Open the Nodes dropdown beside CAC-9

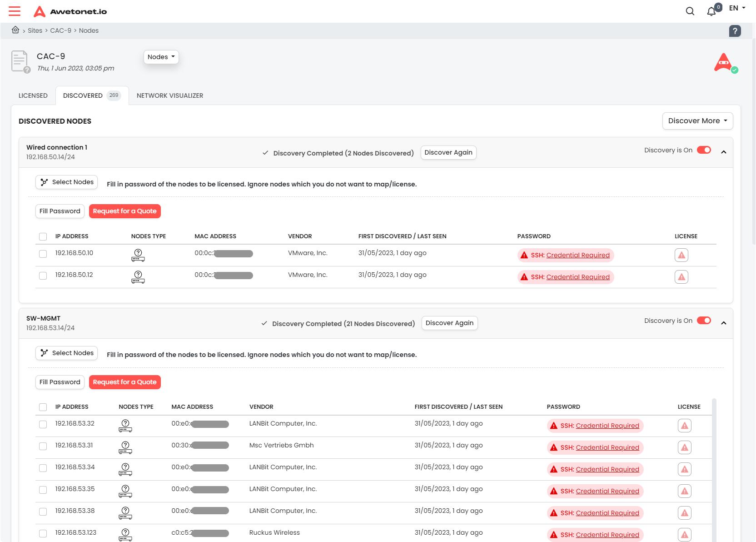point(161,57)
